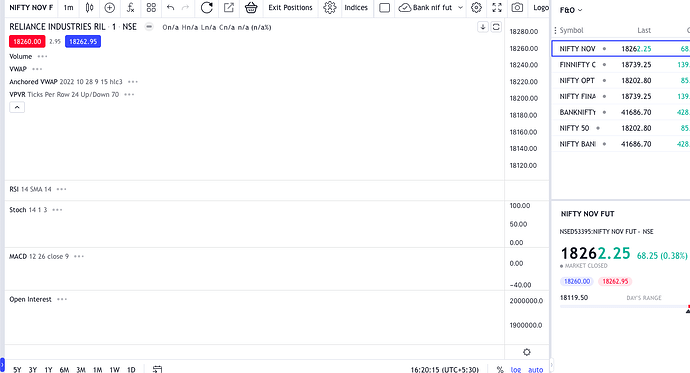Open more options for Open Interest indicator
Viewport: 690px width, 373px height.
pyautogui.click(x=62, y=300)
